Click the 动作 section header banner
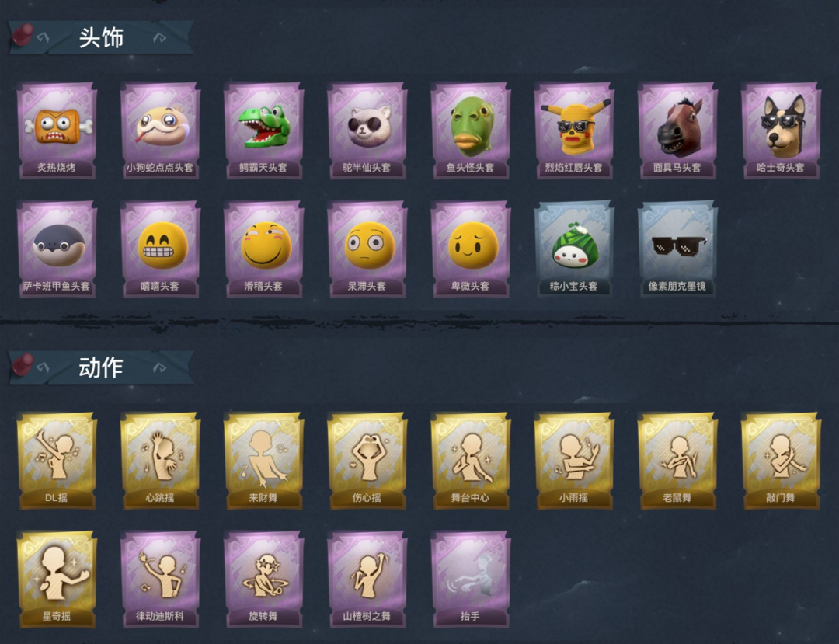839x644 pixels. tap(101, 367)
